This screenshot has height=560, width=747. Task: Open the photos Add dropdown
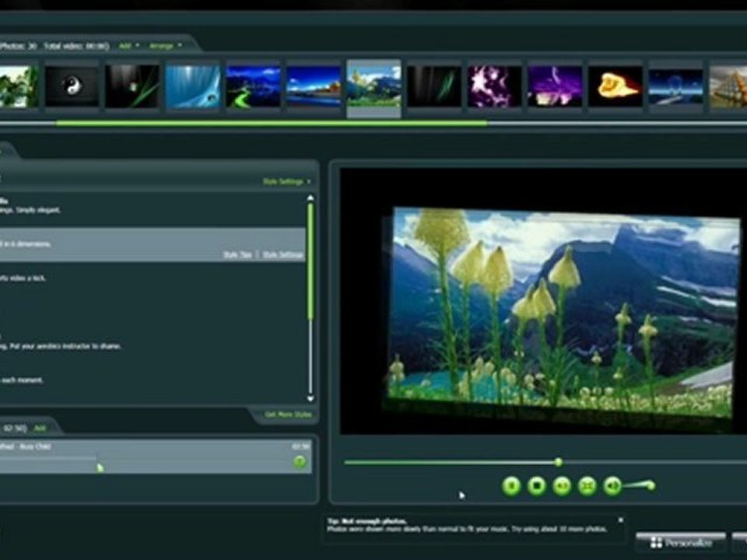tap(128, 46)
